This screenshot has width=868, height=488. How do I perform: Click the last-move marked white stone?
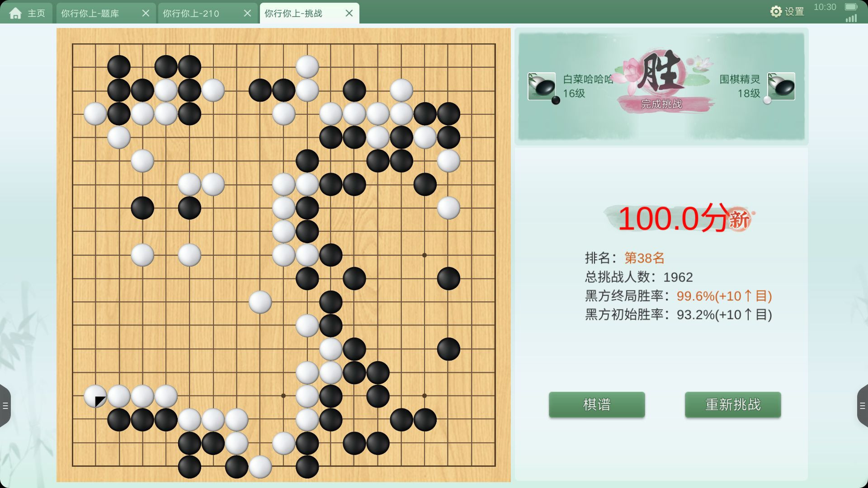(95, 396)
